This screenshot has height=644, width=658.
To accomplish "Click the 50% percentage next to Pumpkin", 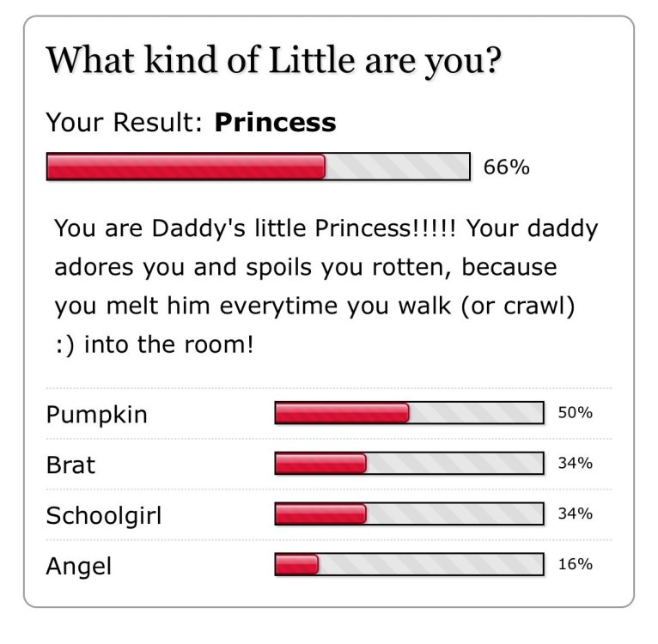I will tap(575, 412).
